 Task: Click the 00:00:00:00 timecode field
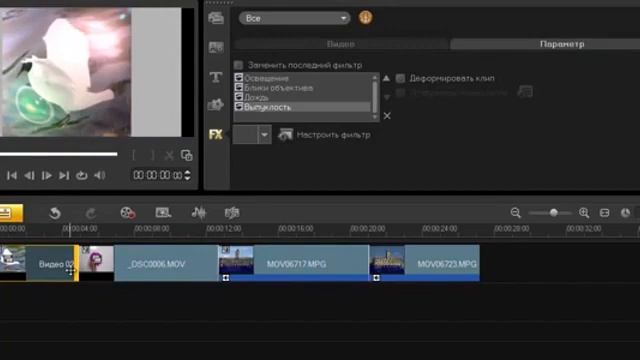(158, 176)
